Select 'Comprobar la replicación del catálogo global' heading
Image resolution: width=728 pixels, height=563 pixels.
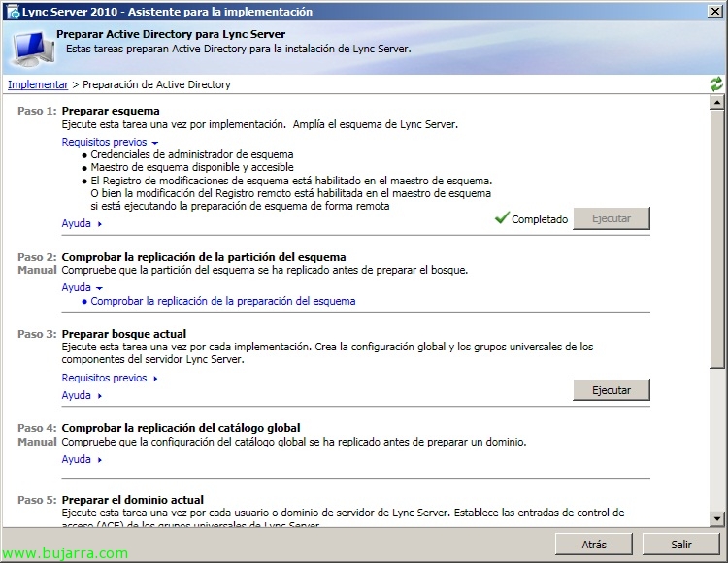(182, 428)
